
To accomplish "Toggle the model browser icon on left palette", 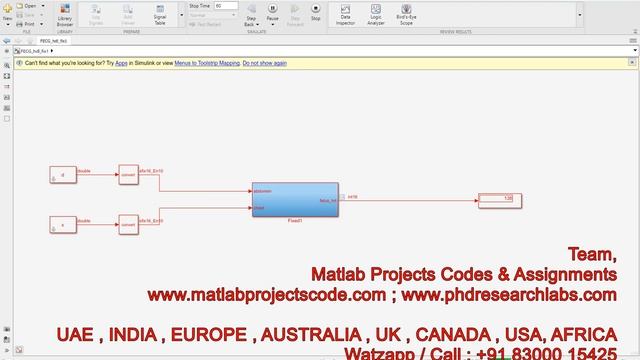I will coord(7,51).
